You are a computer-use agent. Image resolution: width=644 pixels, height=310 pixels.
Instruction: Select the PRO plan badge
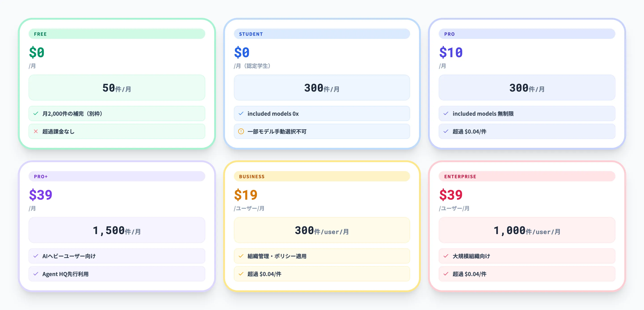[x=449, y=34]
